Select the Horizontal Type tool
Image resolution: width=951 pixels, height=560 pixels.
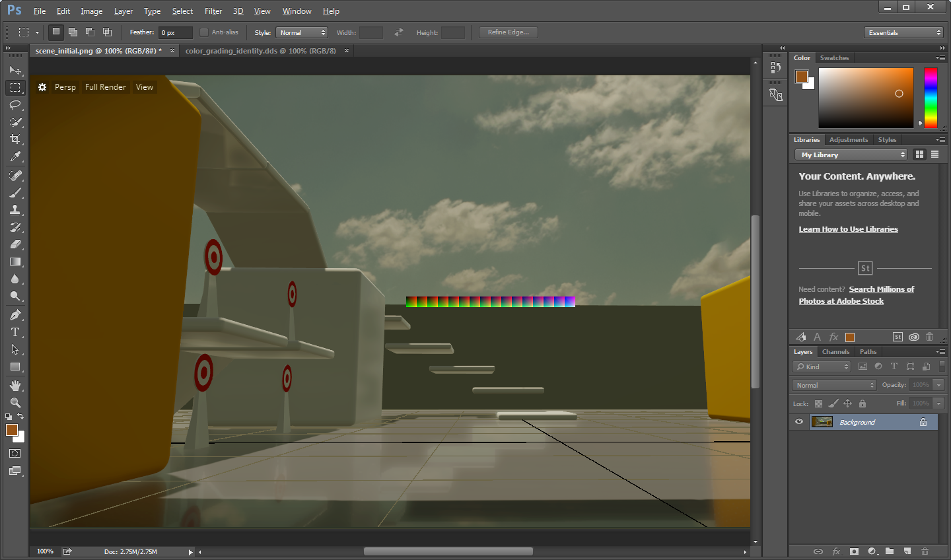click(x=15, y=332)
